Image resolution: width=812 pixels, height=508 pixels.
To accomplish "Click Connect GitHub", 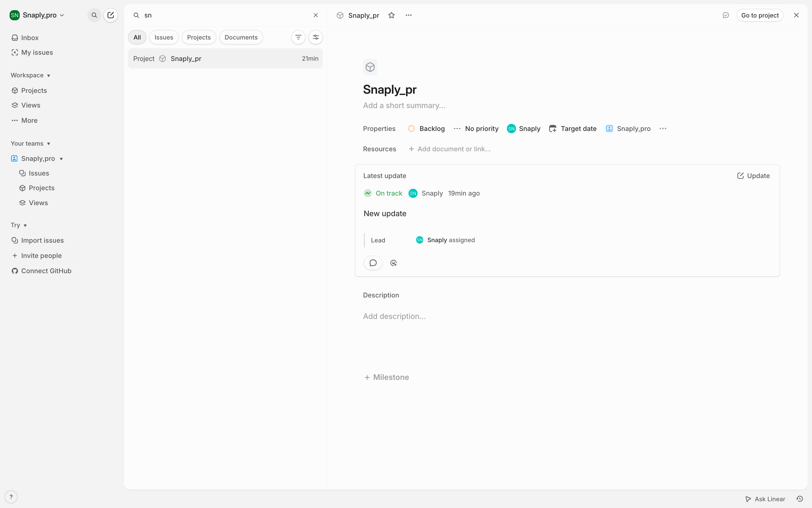I will tap(41, 271).
